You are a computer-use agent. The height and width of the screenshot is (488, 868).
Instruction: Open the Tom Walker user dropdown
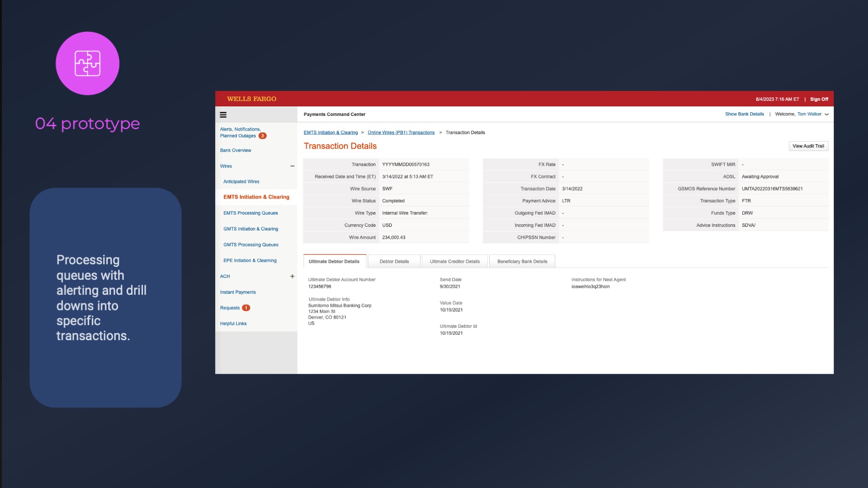point(826,114)
